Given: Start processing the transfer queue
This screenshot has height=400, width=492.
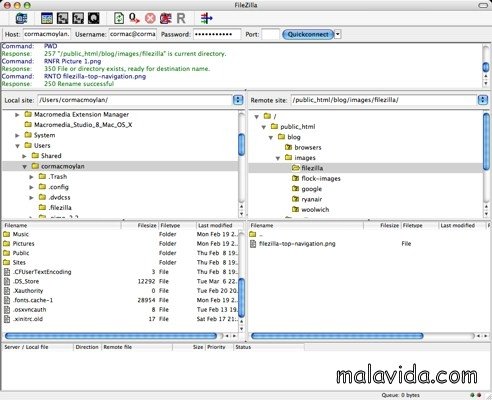Looking at the screenshot, I should point(134,18).
